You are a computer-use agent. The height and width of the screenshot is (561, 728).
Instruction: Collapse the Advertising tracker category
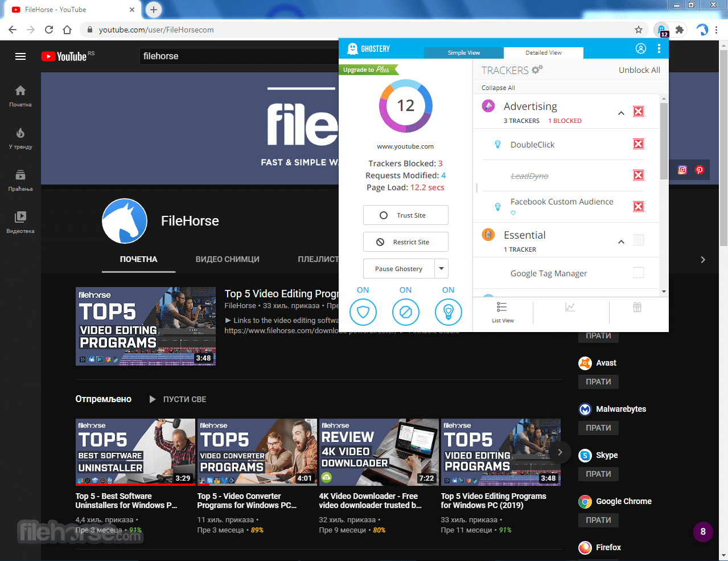point(621,113)
